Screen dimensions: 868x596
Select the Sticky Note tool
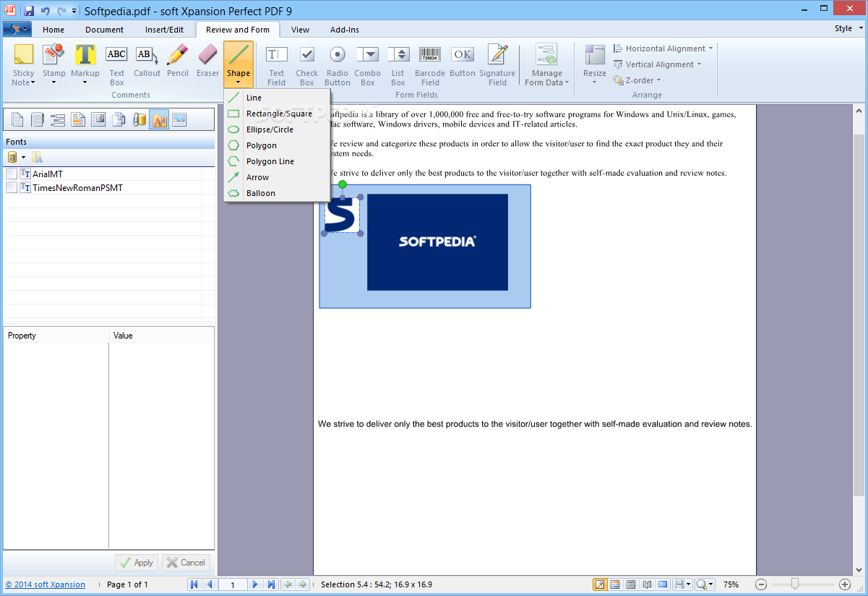[x=23, y=64]
